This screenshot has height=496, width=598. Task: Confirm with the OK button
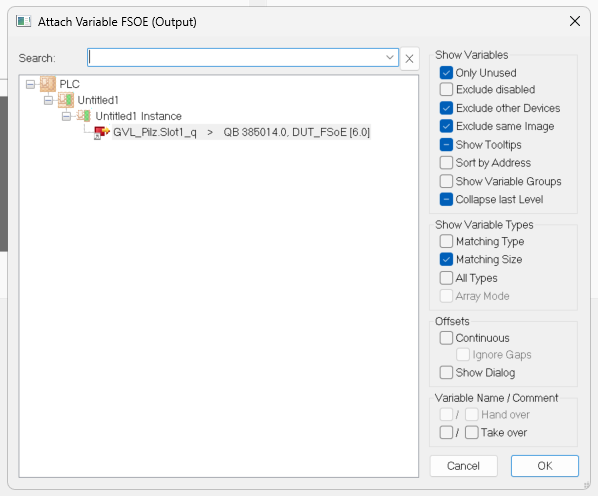pyautogui.click(x=545, y=466)
